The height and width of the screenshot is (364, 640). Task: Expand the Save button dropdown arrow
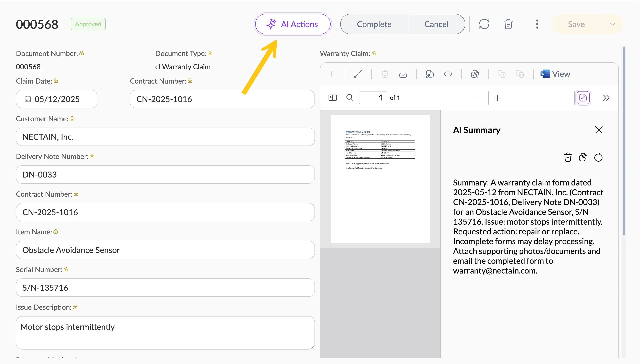click(x=612, y=24)
